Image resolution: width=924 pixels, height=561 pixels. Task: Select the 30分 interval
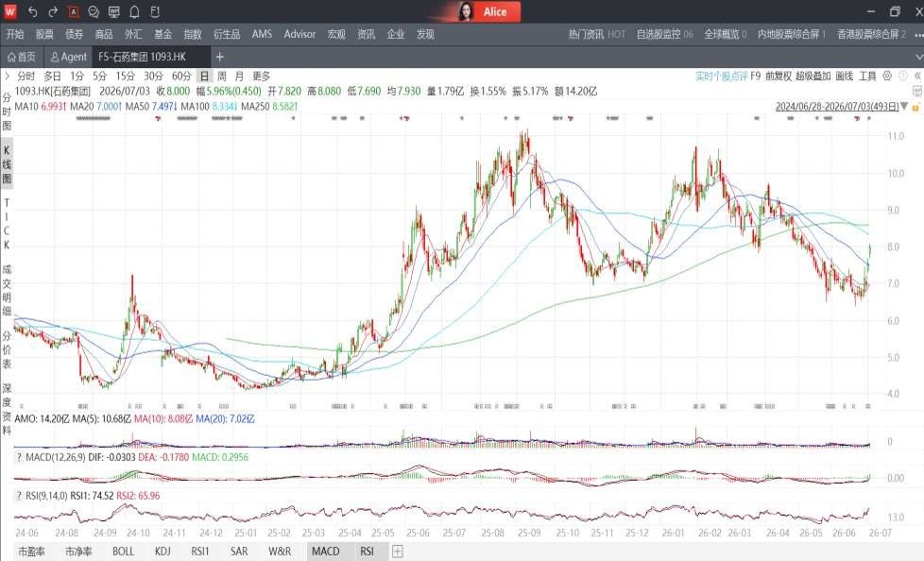click(153, 76)
